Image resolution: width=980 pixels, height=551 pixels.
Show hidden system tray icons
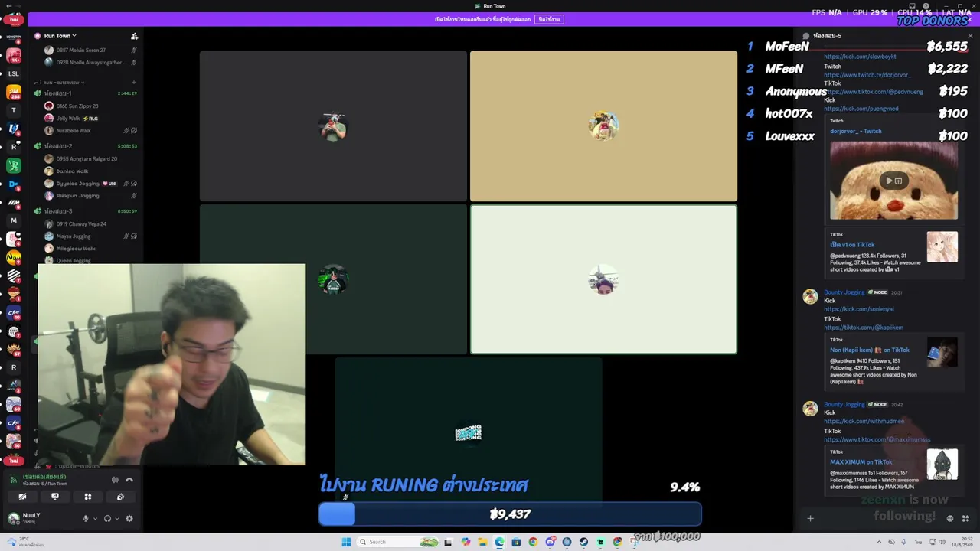[878, 542]
